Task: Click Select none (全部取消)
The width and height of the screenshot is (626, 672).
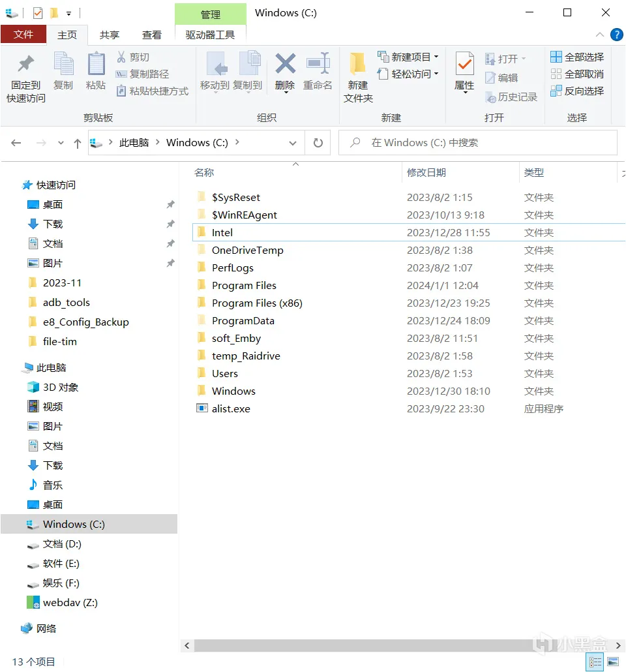Action: [577, 74]
